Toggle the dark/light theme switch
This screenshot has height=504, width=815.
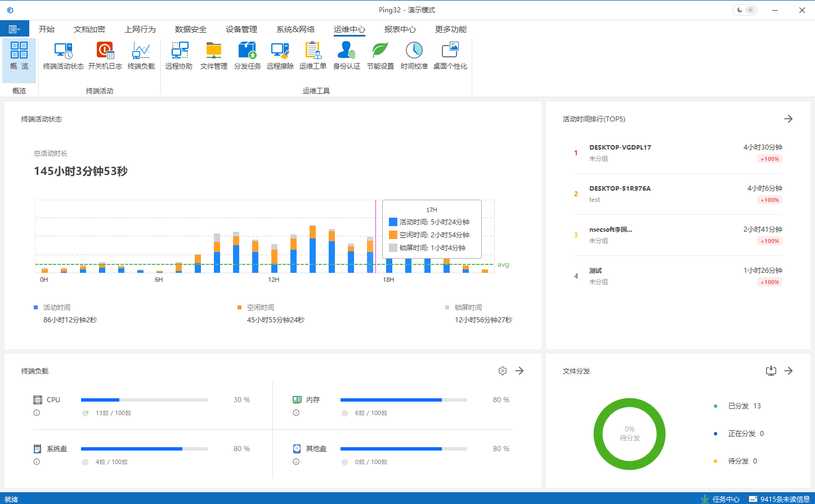point(745,10)
